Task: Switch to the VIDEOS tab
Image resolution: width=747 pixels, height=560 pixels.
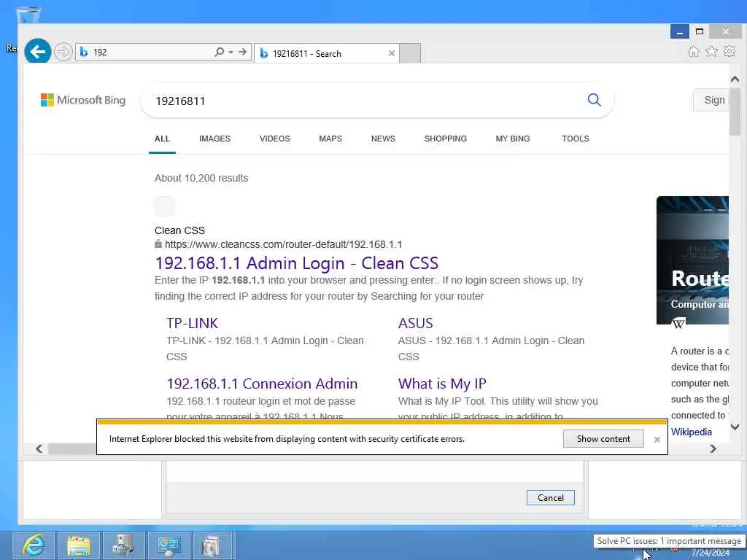Action: [x=274, y=139]
